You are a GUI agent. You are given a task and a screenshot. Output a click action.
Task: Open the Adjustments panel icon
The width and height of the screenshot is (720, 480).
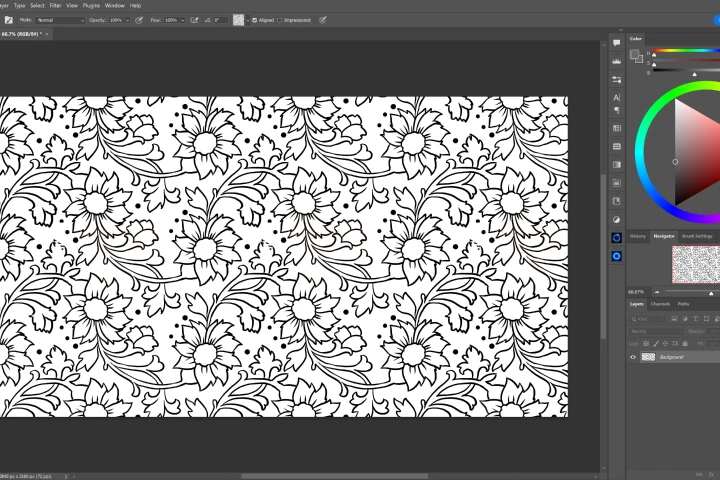pyautogui.click(x=617, y=220)
